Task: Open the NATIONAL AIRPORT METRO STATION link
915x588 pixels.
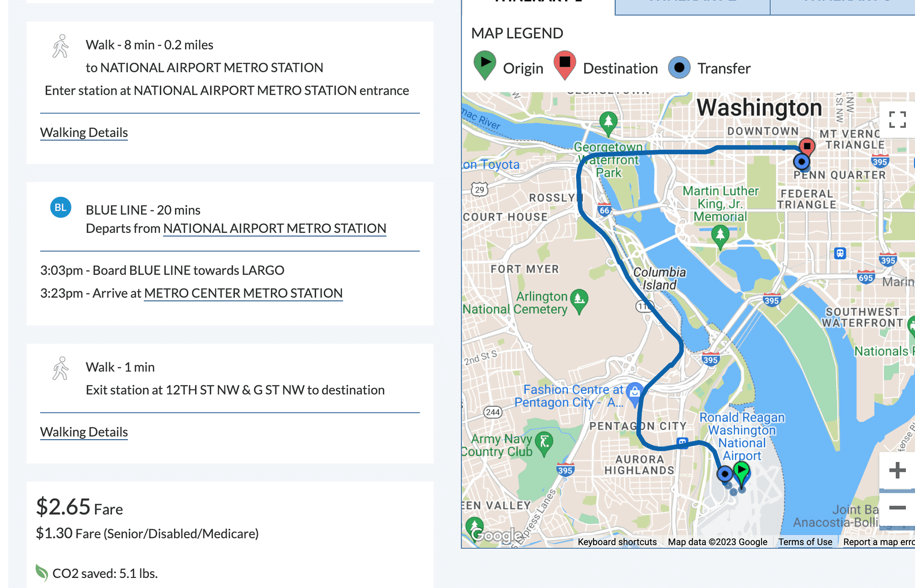Action: [x=275, y=228]
